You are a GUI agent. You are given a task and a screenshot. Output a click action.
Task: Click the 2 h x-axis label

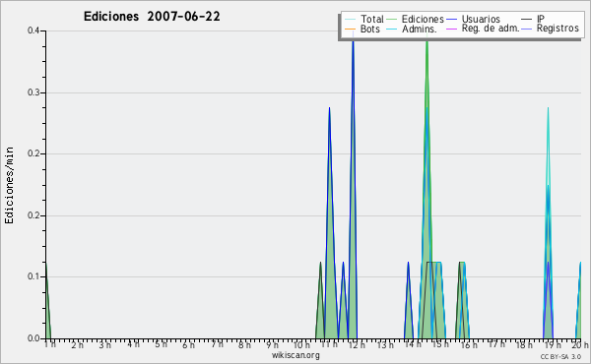tap(77, 345)
